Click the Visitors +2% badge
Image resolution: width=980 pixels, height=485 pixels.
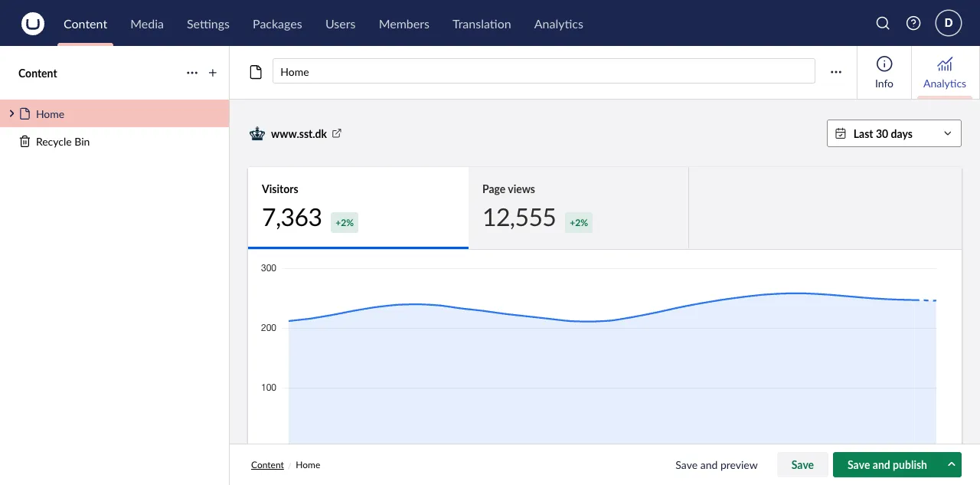point(345,222)
